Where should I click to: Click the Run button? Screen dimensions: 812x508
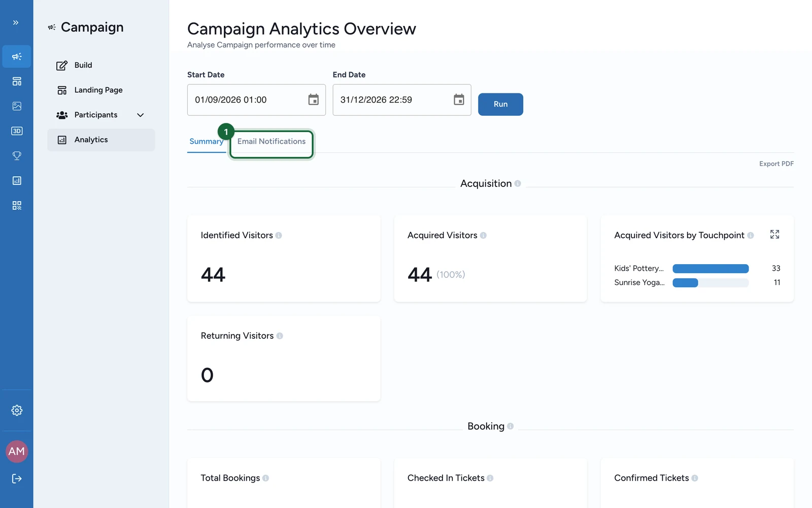[x=500, y=104]
